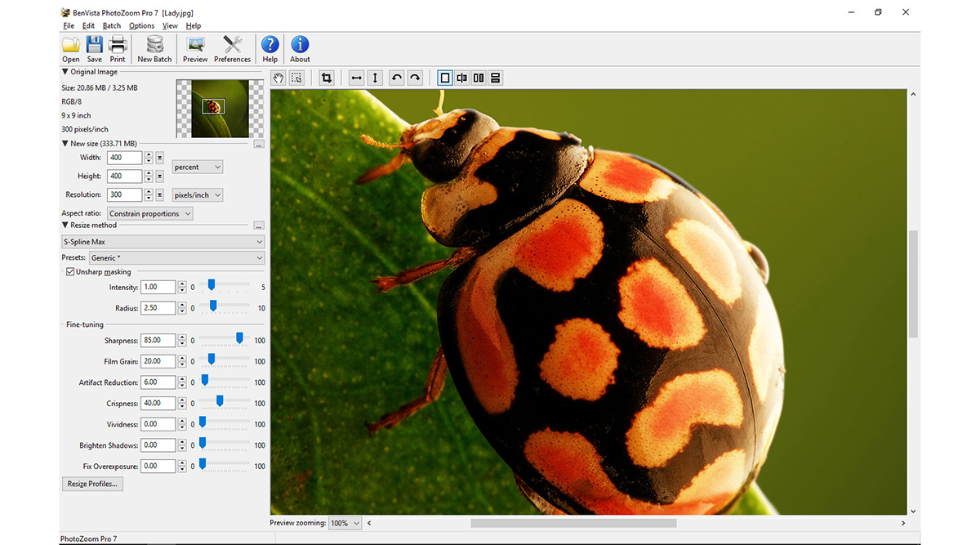Open the New Batch tool

click(154, 47)
